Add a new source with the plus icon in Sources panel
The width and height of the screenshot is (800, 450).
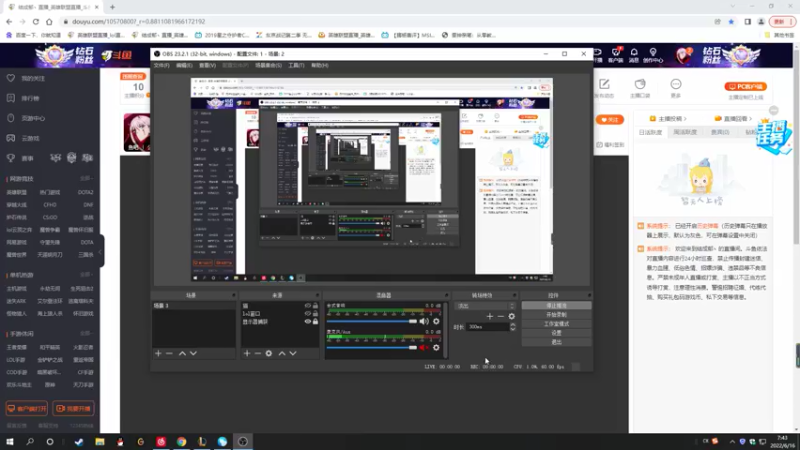(x=247, y=353)
